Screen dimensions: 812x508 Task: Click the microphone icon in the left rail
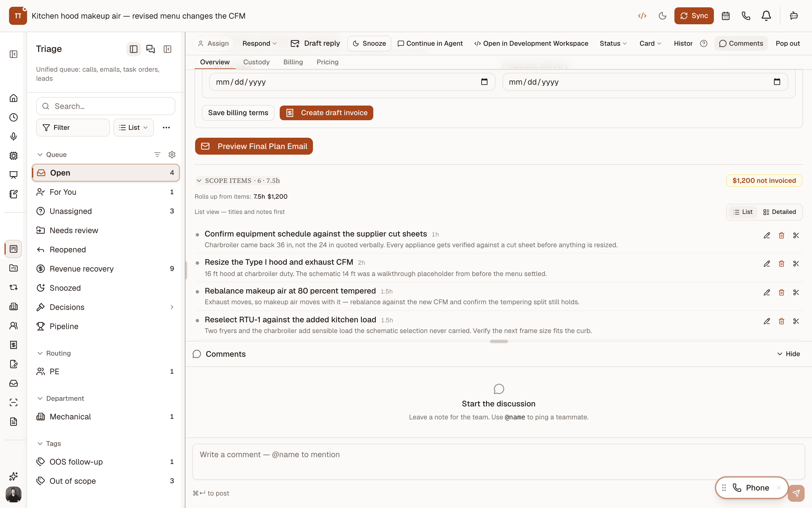(14, 136)
